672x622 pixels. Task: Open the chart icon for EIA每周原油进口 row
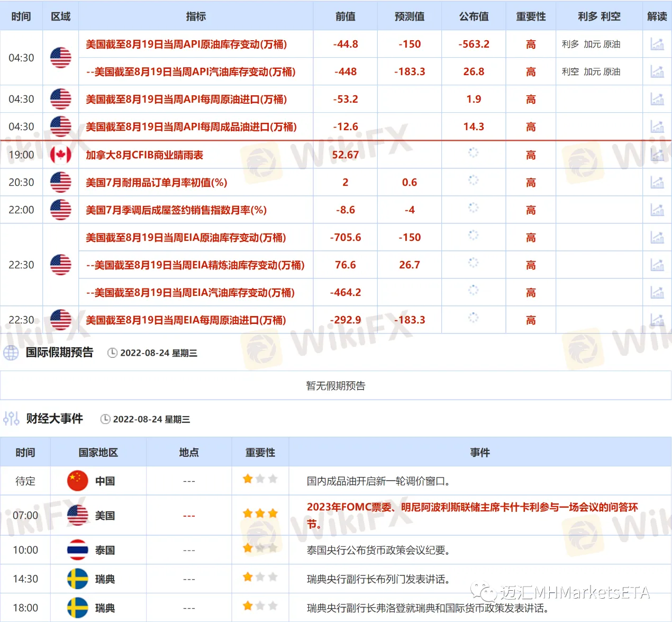click(x=658, y=320)
